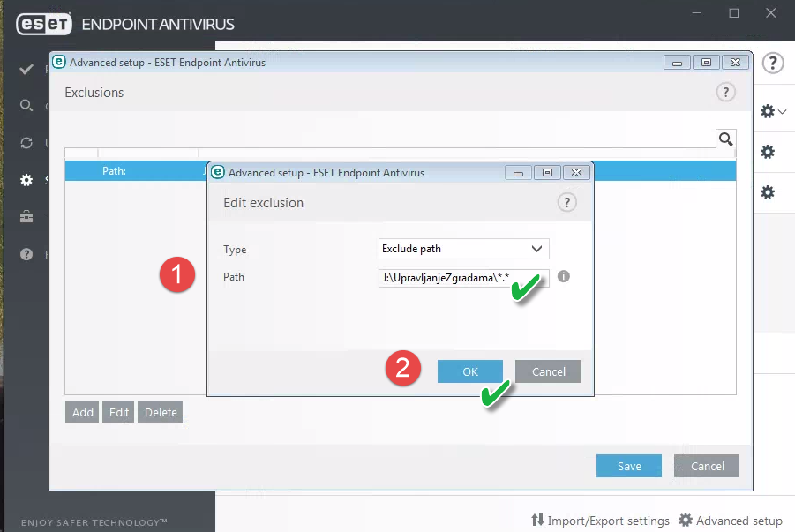Image resolution: width=795 pixels, height=532 pixels.
Task: Cancel the Edit exclusion dialog
Action: point(548,371)
